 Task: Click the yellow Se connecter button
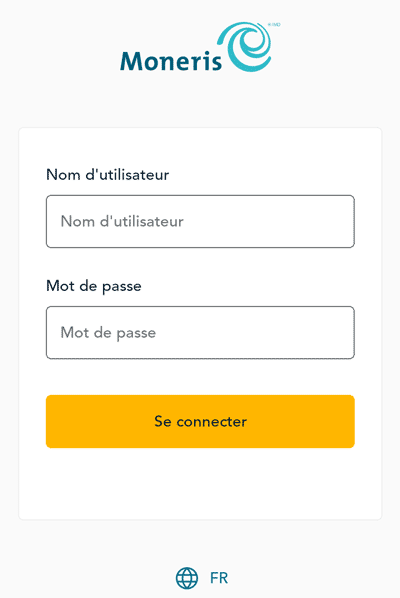(x=200, y=421)
